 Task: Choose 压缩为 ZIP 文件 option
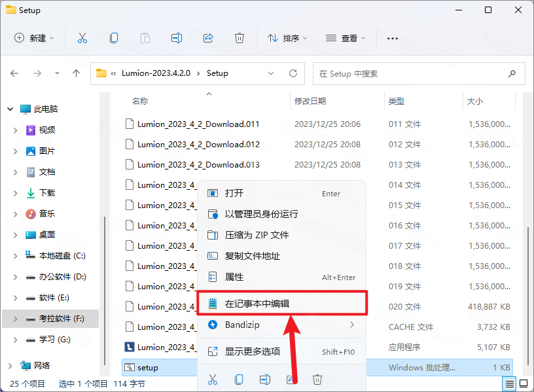tap(281, 235)
